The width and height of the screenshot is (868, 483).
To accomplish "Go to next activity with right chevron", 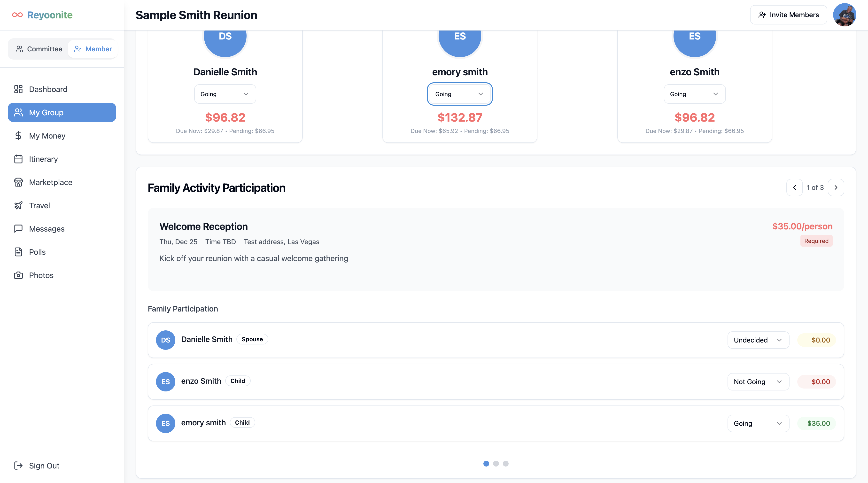I will click(x=836, y=187).
